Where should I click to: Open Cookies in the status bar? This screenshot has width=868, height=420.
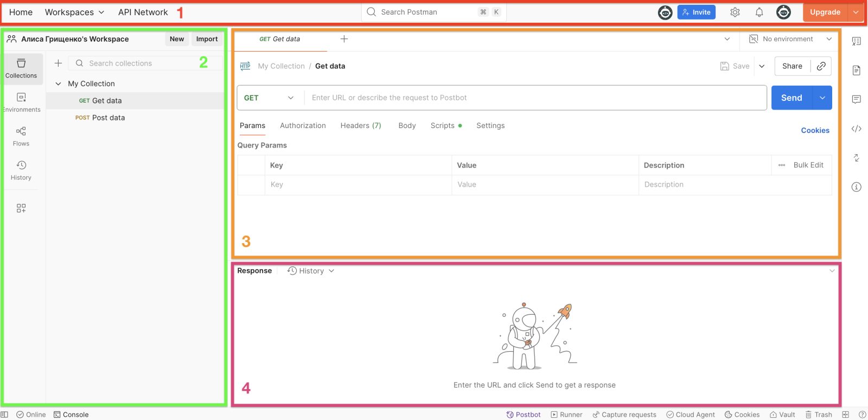[742, 415]
